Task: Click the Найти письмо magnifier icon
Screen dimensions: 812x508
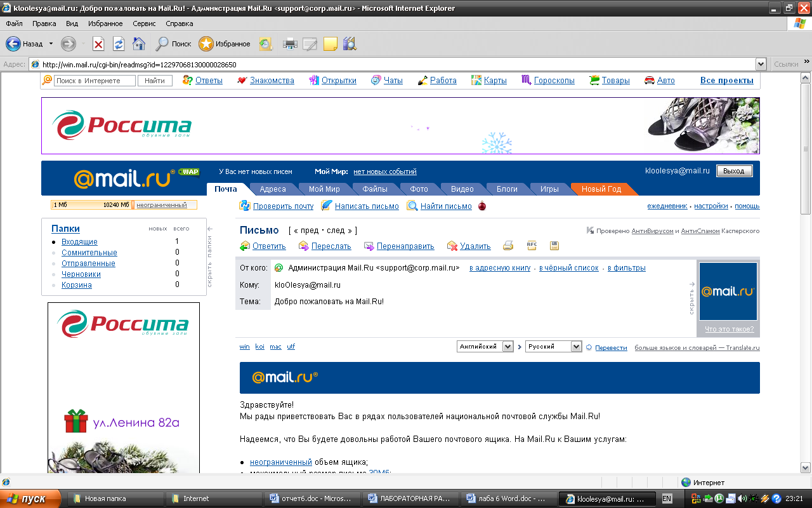Action: pos(412,206)
